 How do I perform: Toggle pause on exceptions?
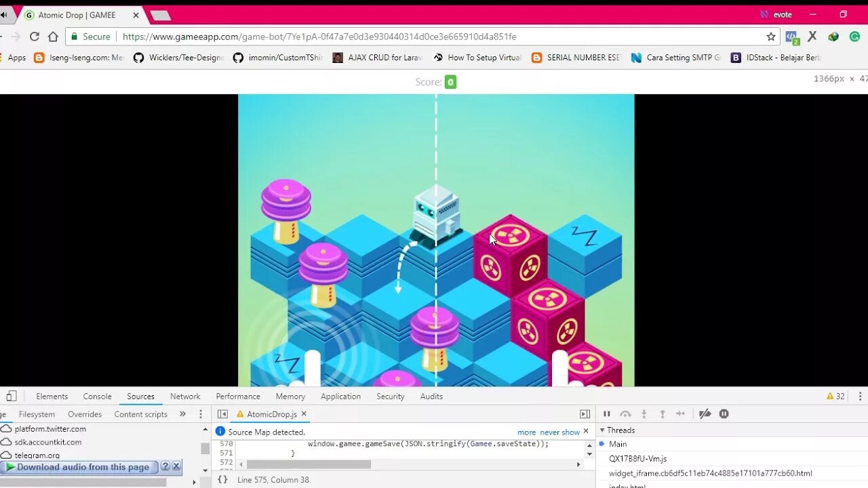[724, 413]
